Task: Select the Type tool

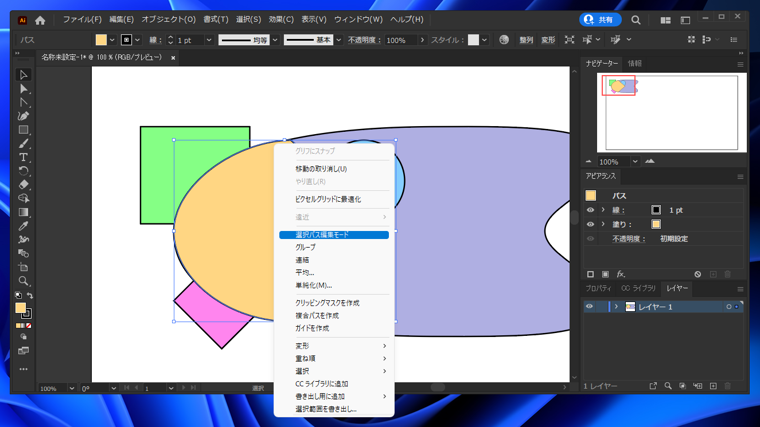Action: point(23,157)
